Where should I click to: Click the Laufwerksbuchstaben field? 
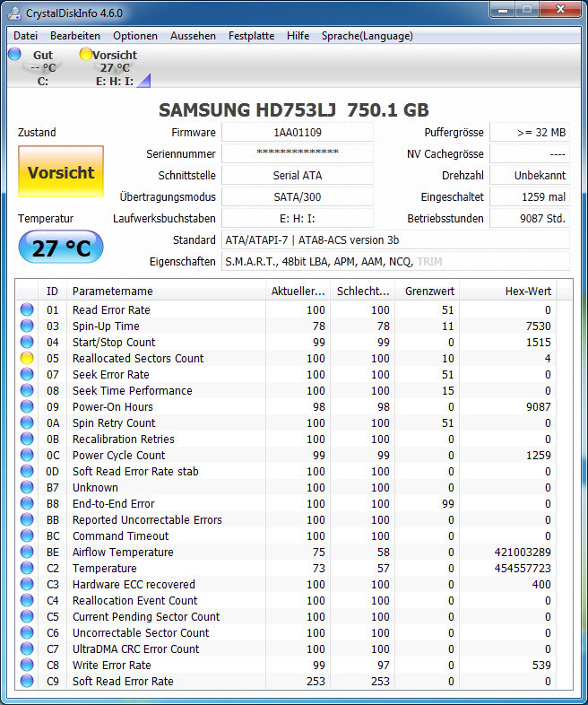298,218
